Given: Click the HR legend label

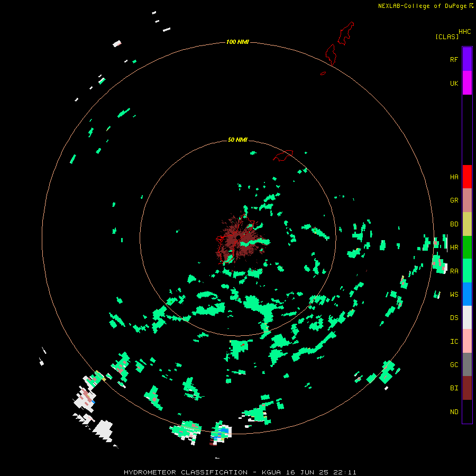Looking at the screenshot, I should click(x=454, y=248).
